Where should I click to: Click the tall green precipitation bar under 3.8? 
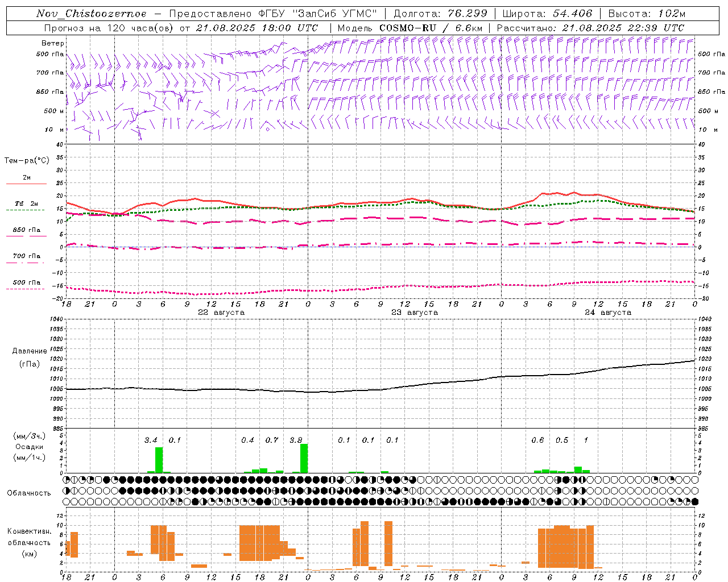(x=304, y=458)
